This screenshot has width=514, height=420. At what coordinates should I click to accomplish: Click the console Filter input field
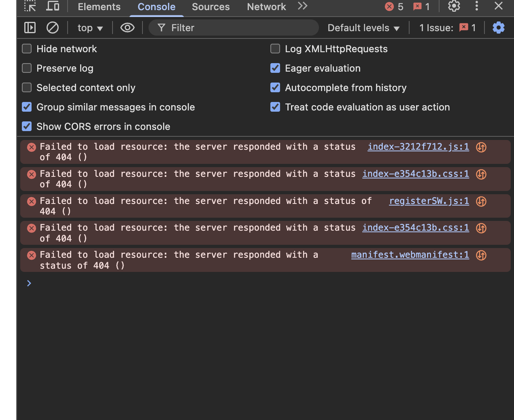coord(234,28)
